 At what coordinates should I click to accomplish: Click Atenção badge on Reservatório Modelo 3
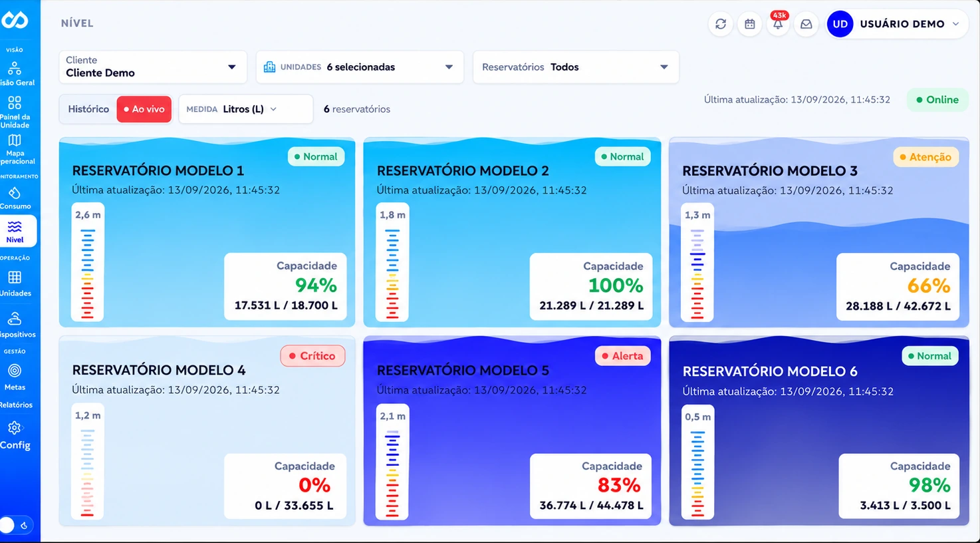(925, 157)
